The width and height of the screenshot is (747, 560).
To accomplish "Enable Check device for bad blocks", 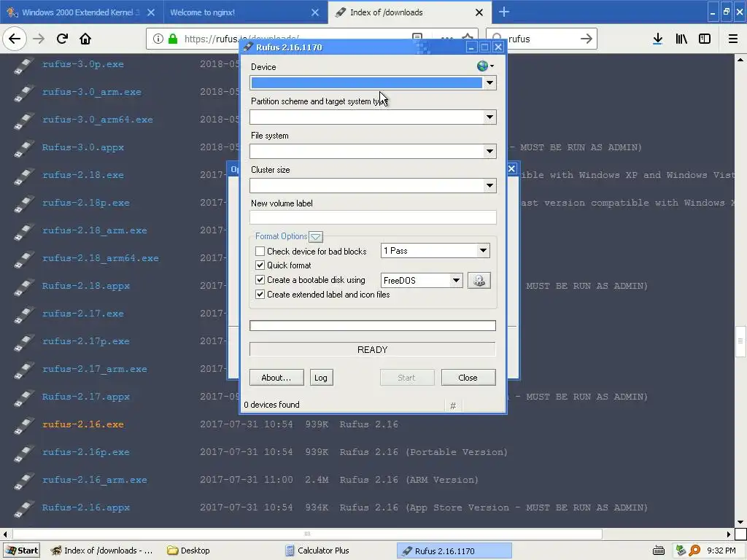I will 260,251.
